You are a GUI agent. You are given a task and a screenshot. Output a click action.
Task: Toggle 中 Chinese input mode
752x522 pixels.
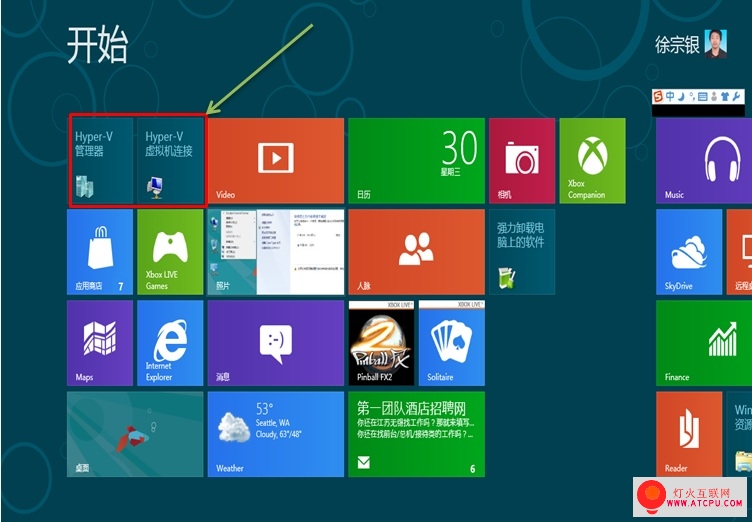point(670,96)
